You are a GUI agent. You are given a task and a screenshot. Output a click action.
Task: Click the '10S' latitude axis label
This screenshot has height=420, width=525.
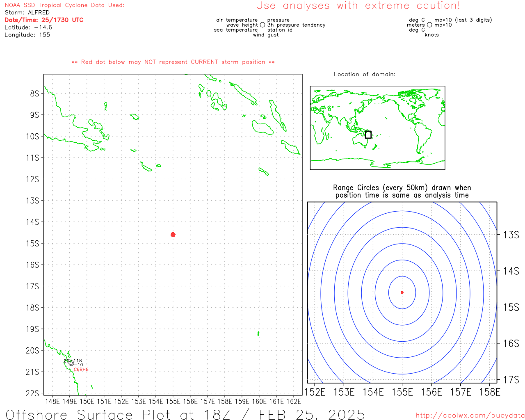[32, 136]
